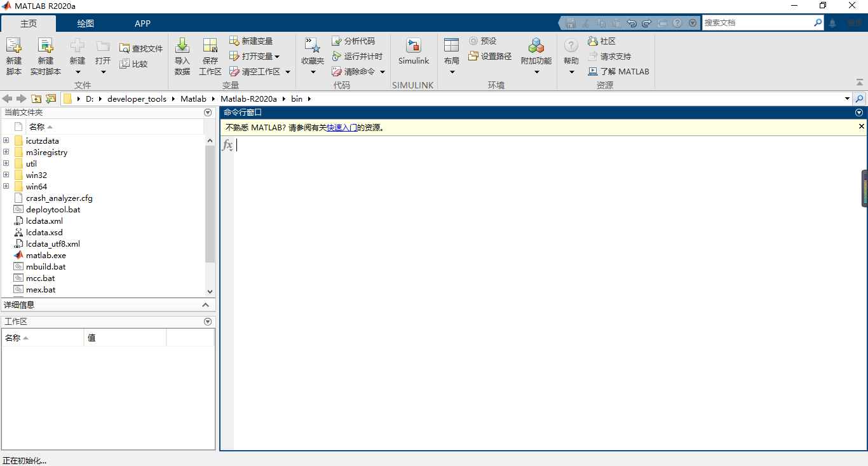Sort workspace by the 值 column header
This screenshot has width=868, height=466.
click(125, 338)
